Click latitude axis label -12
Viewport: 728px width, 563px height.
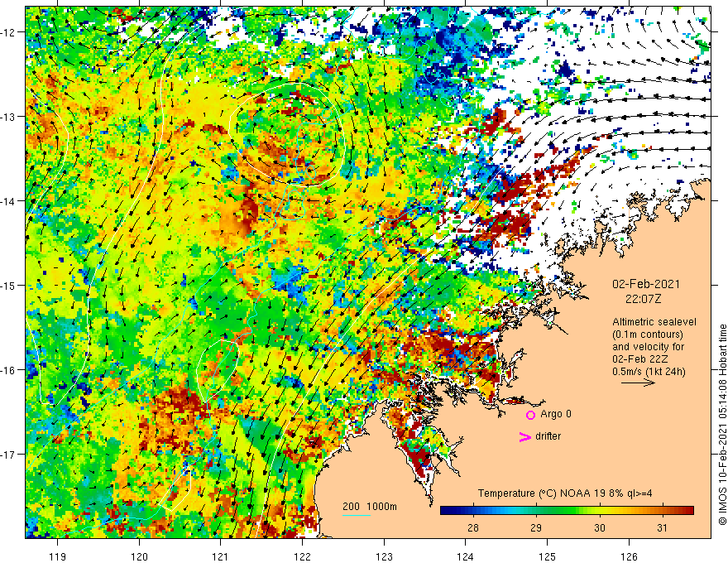(x=9, y=32)
